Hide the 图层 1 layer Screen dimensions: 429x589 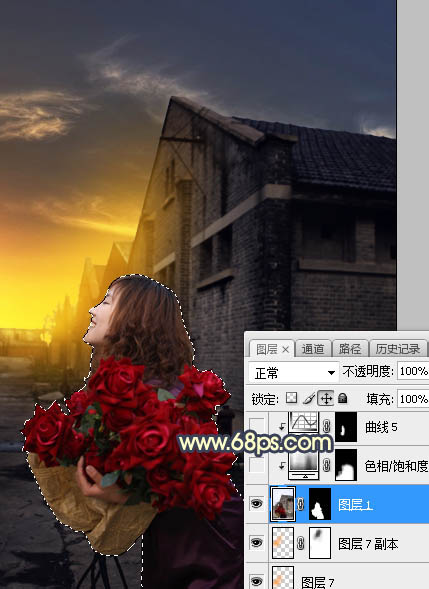257,503
